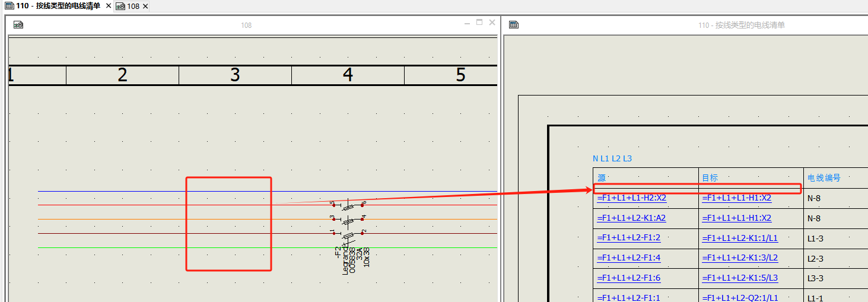Close the 110 wire list tab
868x302 pixels.
pos(107,6)
